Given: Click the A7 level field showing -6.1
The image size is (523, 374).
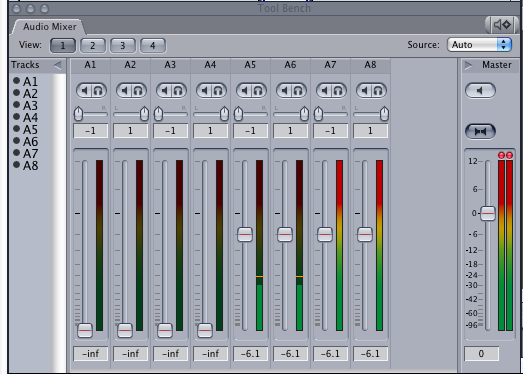Looking at the screenshot, I should point(331,354).
